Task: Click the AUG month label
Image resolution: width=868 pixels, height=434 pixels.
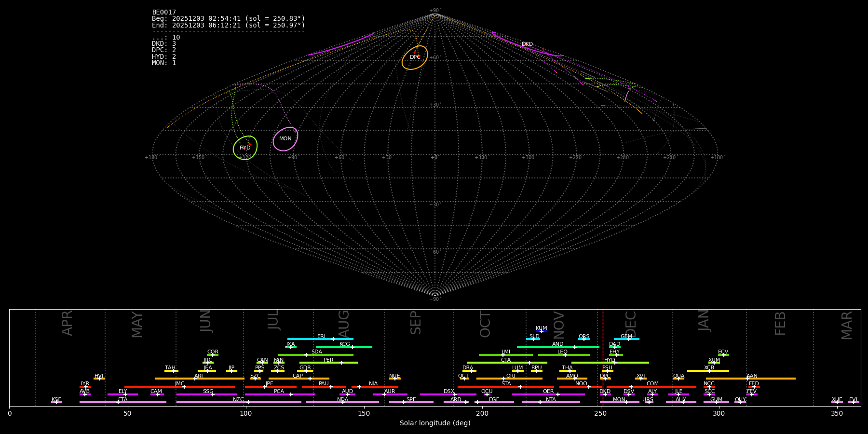Action: [344, 324]
